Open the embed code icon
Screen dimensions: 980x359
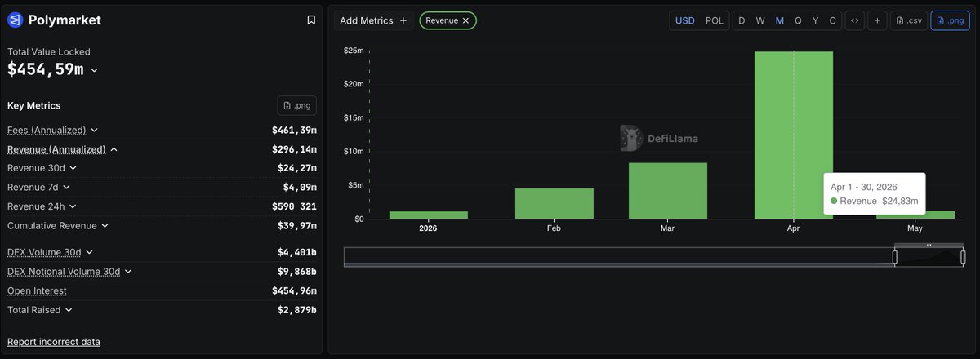[854, 20]
